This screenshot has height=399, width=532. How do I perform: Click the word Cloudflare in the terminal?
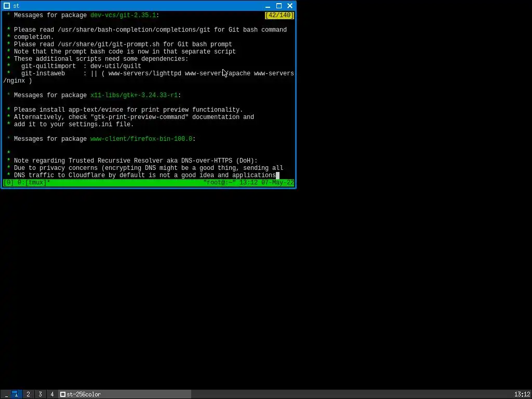pos(87,176)
